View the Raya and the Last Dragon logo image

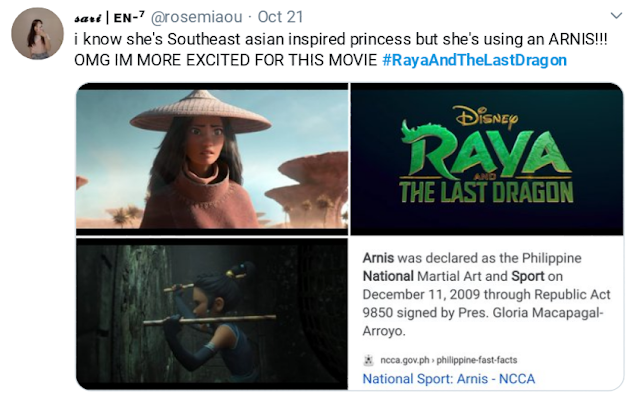click(x=487, y=159)
